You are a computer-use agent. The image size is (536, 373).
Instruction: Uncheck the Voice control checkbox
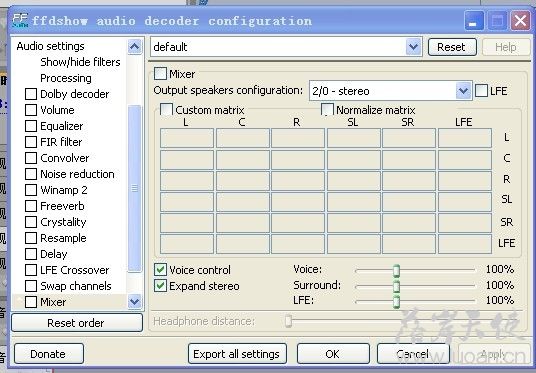(160, 270)
